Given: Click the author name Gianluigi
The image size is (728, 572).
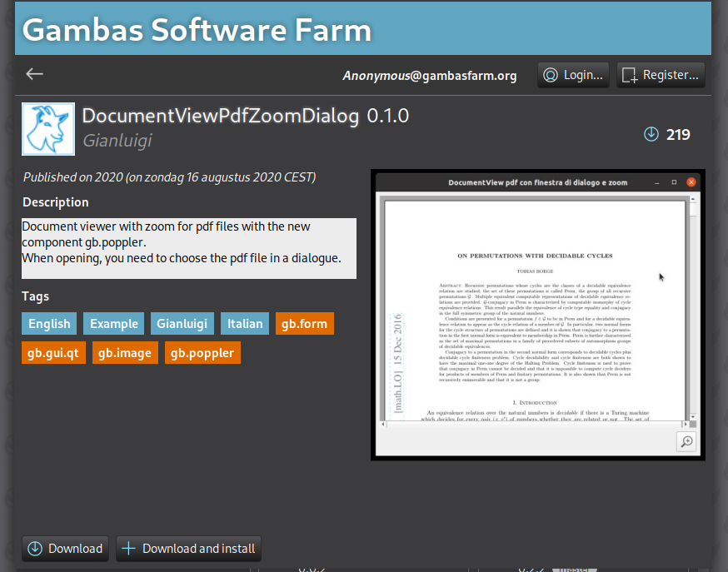Looking at the screenshot, I should pos(117,141).
